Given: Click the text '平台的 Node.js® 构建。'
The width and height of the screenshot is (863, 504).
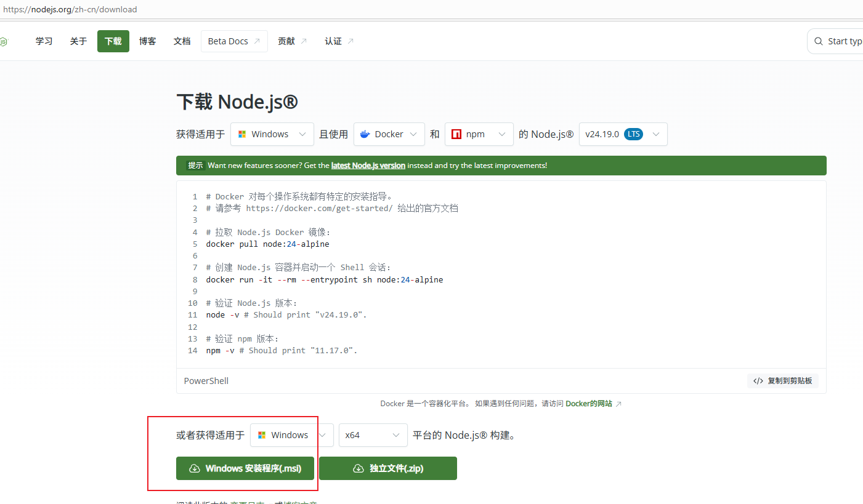Looking at the screenshot, I should 464,435.
